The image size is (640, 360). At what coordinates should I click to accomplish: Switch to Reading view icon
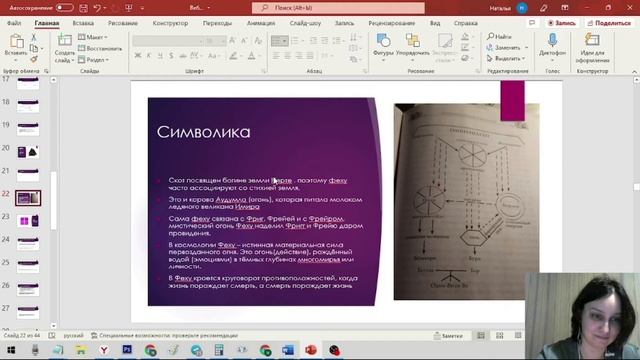pos(518,336)
